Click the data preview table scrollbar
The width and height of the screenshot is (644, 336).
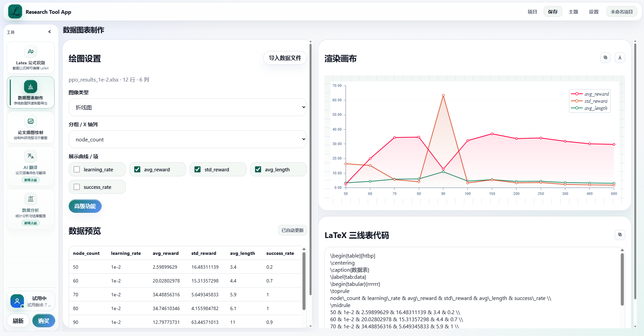tap(304, 281)
